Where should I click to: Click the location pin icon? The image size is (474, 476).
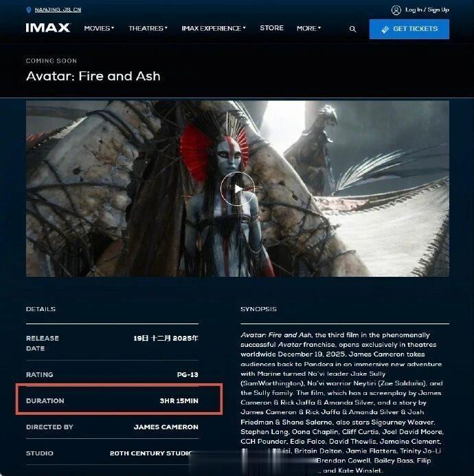(x=29, y=10)
